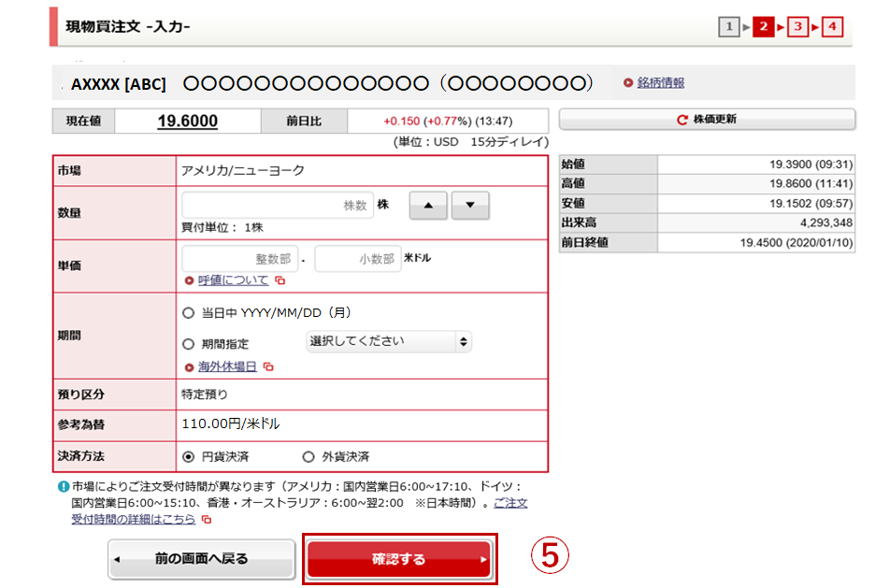Image resolution: width=889 pixels, height=588 pixels.
Task: Choose 外貨決済 settlement radio button
Action: pos(308,457)
